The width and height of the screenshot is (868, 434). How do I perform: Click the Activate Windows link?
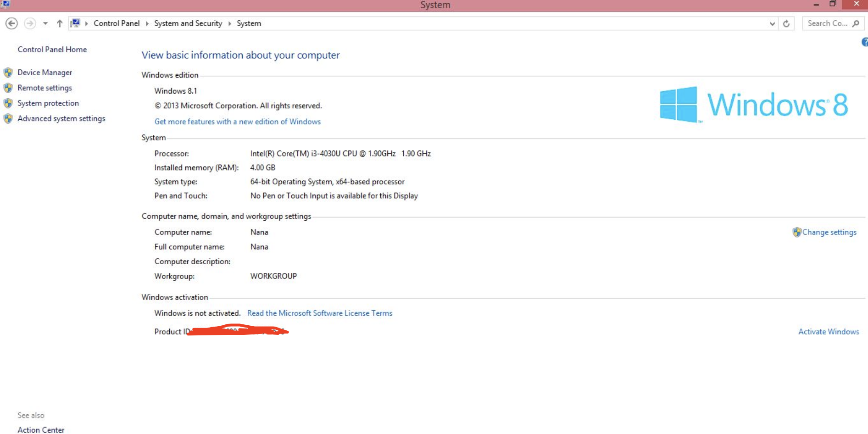coord(829,332)
